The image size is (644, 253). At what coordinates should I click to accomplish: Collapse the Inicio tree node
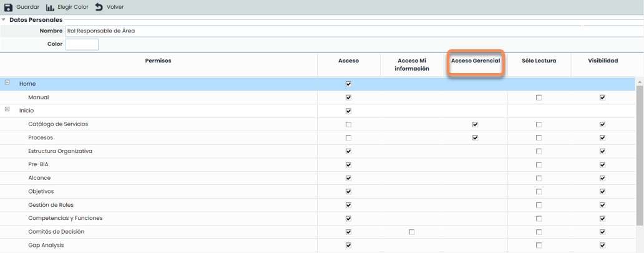pyautogui.click(x=7, y=110)
